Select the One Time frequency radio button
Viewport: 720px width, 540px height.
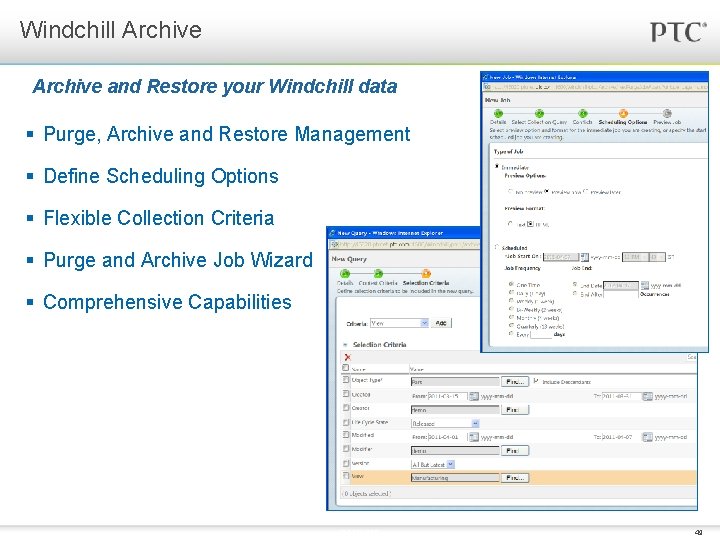click(x=511, y=284)
